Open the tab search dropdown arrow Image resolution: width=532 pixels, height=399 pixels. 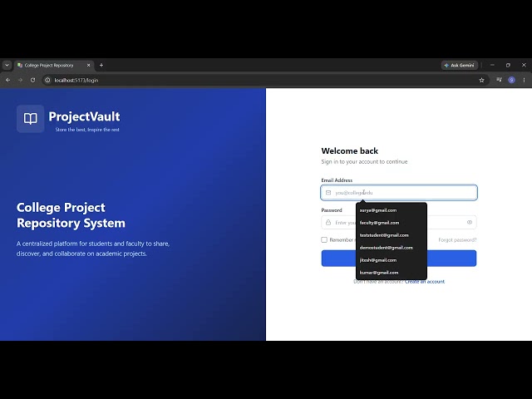[x=7, y=65]
